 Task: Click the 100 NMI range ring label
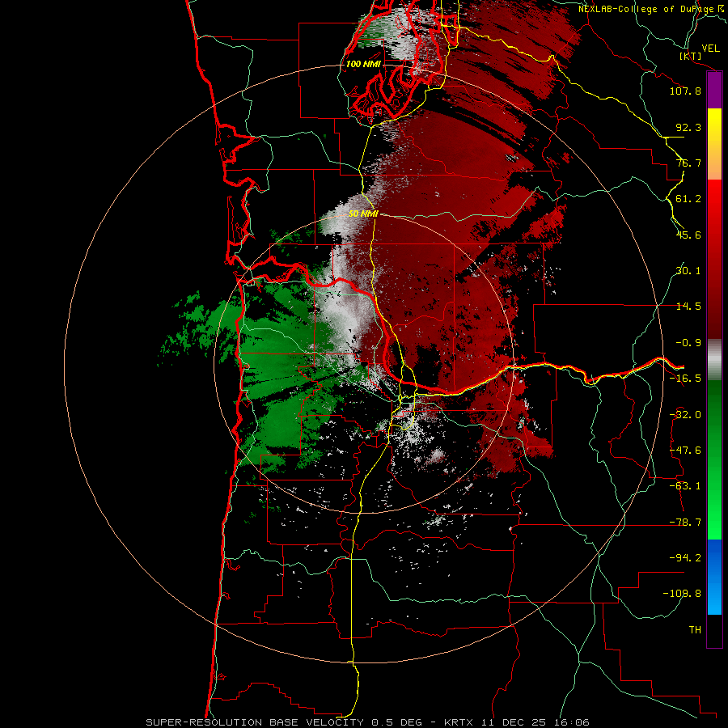coord(363,64)
